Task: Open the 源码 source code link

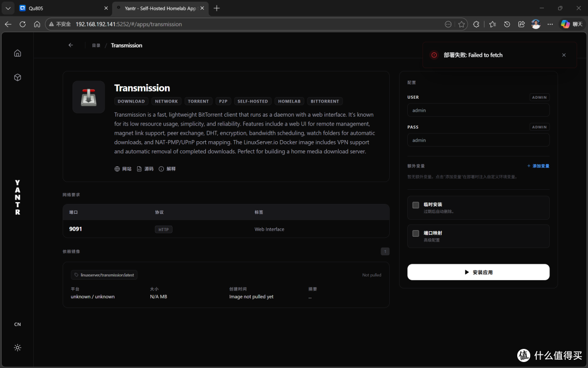Action: click(145, 169)
